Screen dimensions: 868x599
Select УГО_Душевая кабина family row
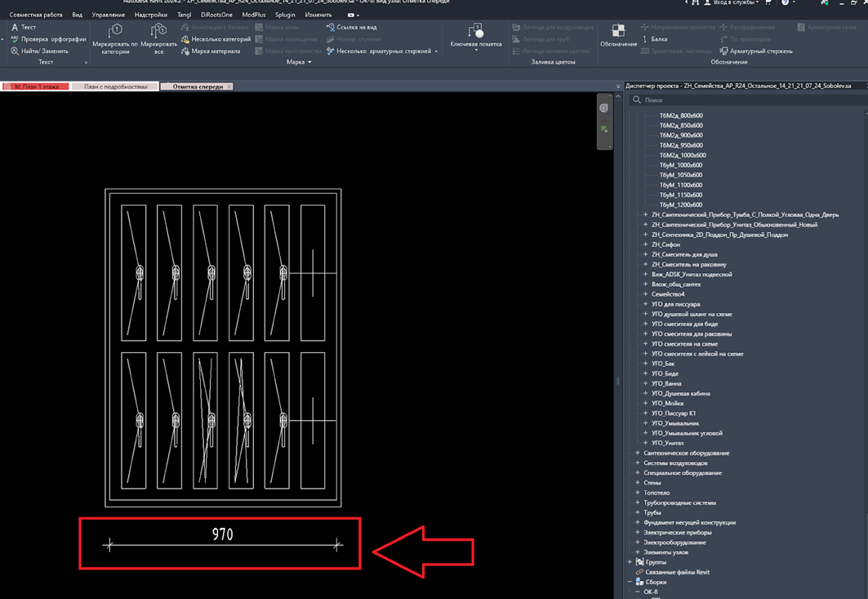pyautogui.click(x=680, y=393)
